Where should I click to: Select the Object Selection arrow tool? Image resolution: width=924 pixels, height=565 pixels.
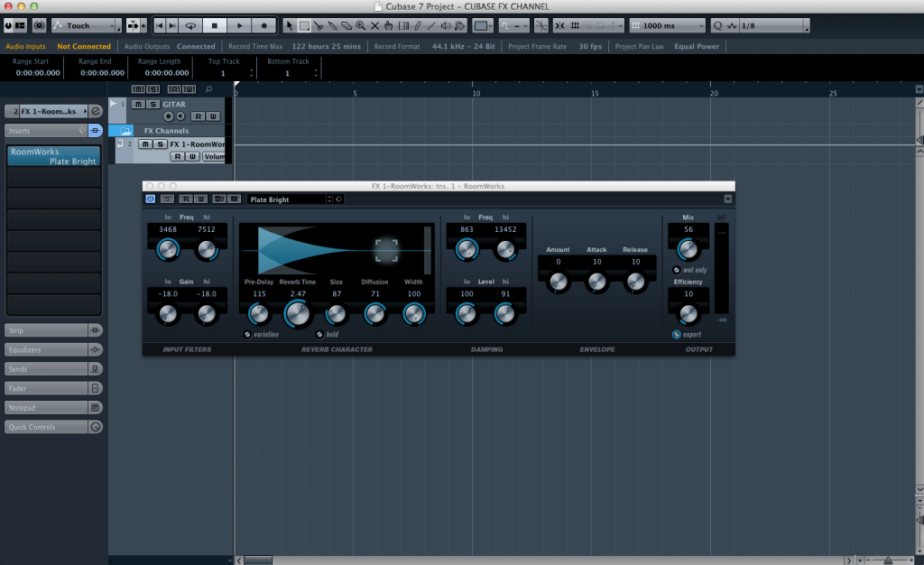(289, 26)
